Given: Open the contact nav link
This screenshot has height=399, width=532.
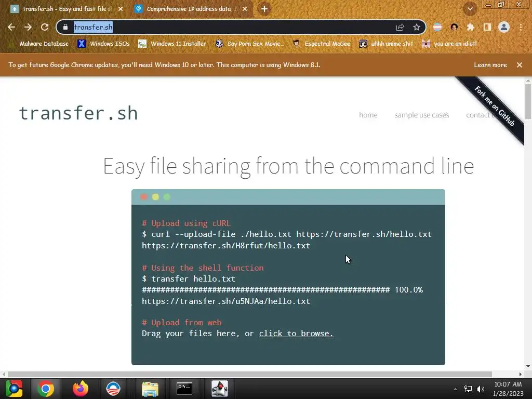Looking at the screenshot, I should 480,115.
